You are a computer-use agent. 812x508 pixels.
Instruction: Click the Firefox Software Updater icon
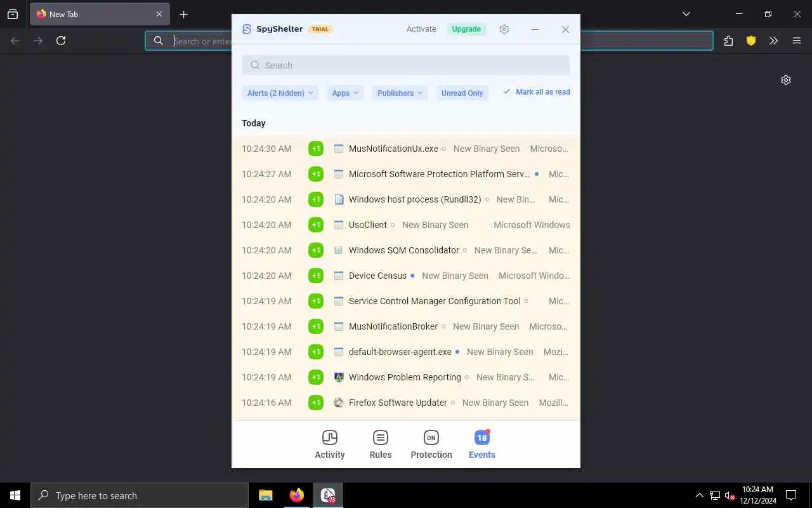[x=339, y=403]
